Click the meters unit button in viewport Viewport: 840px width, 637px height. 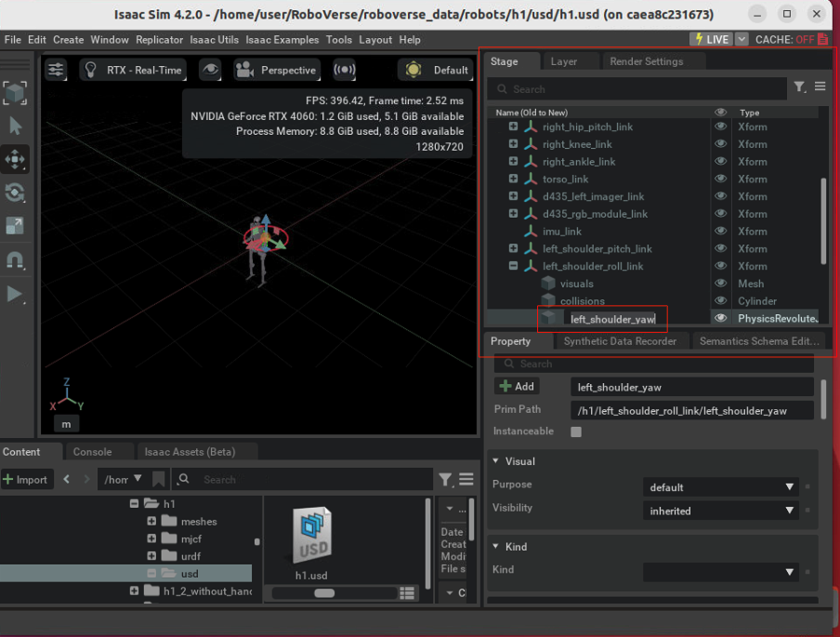click(x=66, y=424)
